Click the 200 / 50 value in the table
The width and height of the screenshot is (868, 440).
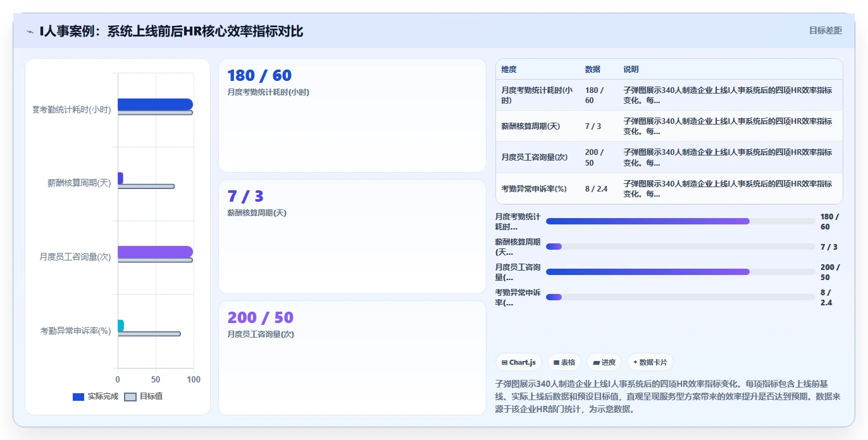point(595,157)
